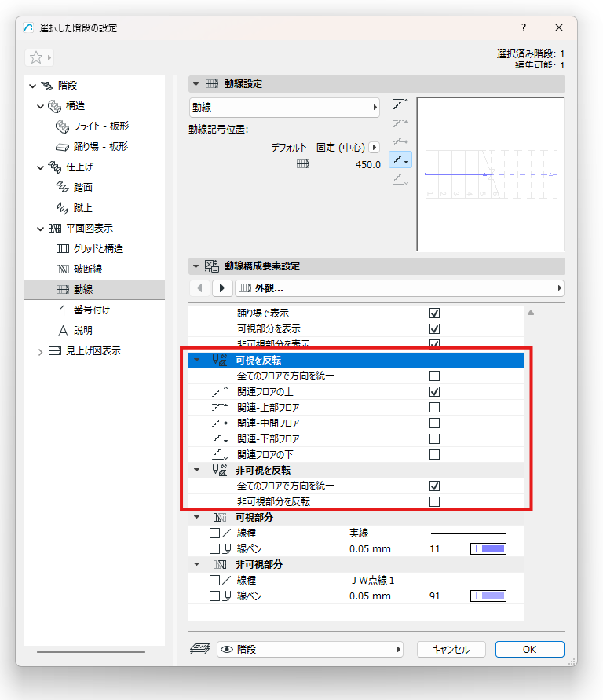
Task: Click the 動線構成要素設定 panel header icon
Action: click(x=212, y=266)
